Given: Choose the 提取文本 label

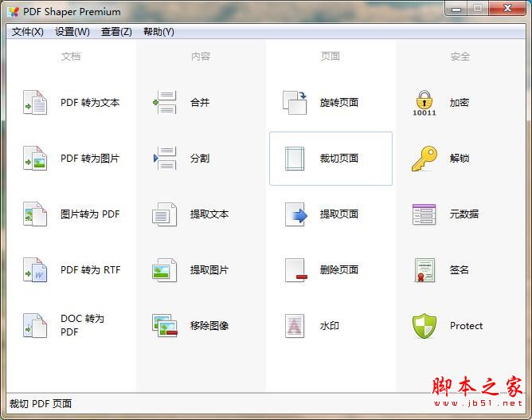Looking at the screenshot, I should 209,214.
